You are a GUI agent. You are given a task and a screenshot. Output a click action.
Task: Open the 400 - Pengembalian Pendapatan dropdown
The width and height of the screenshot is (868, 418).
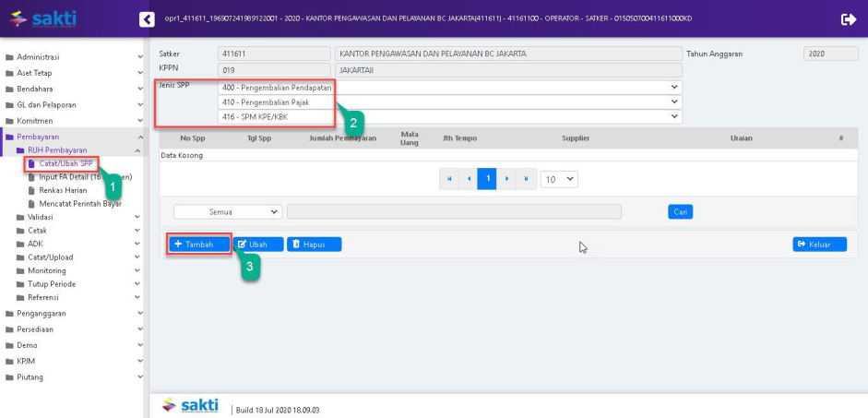449,87
